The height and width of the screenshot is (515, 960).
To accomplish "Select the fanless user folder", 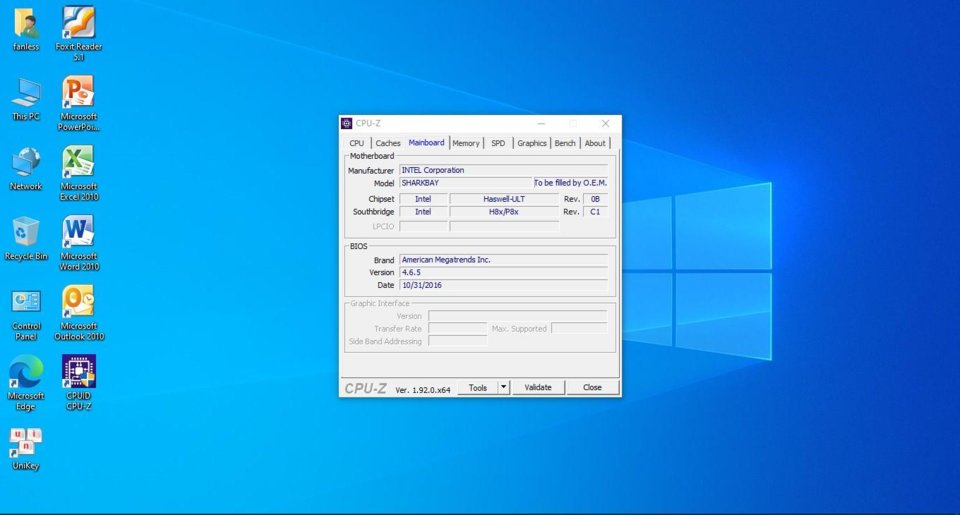I will click(x=26, y=29).
